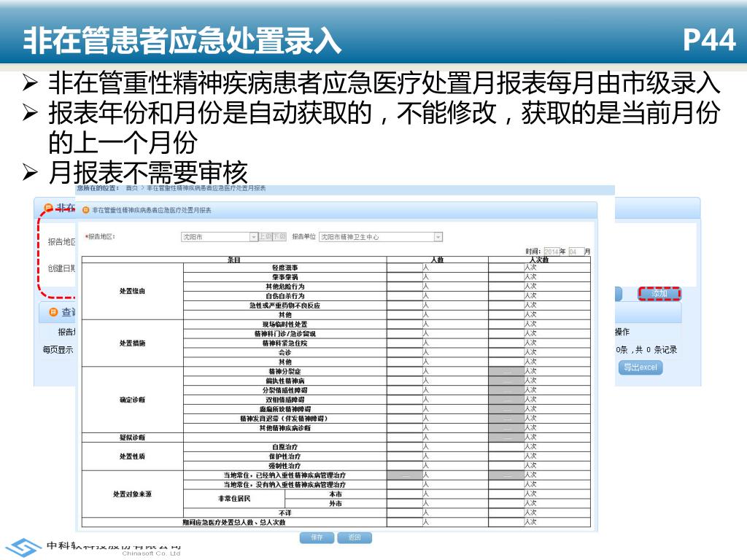The width and height of the screenshot is (747, 560).
Task: Click the 人数 input for 现场临时性处置
Action: coord(405,324)
